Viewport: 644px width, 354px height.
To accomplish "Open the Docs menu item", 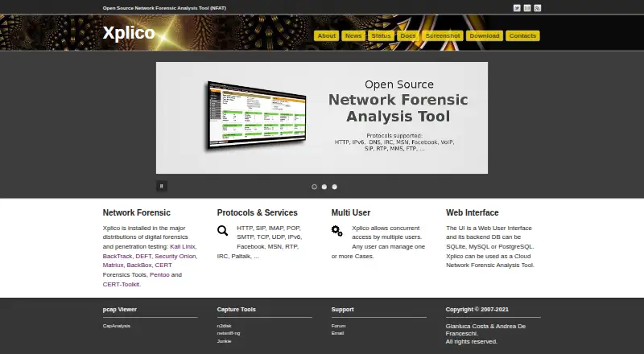I will [408, 35].
